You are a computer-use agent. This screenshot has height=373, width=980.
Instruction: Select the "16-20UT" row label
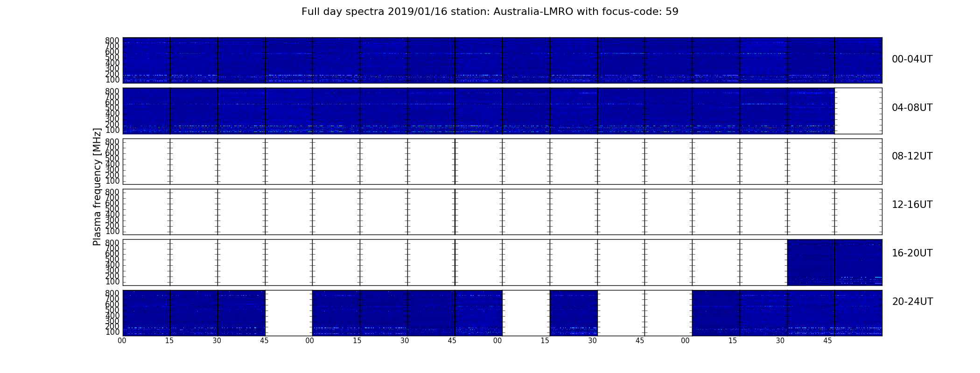(912, 253)
